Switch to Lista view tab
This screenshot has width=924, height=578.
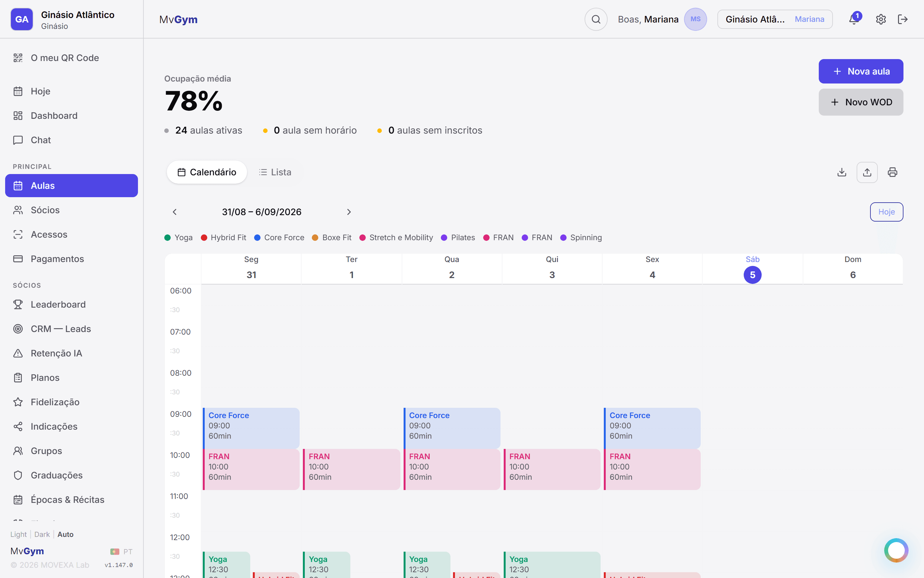pos(275,172)
